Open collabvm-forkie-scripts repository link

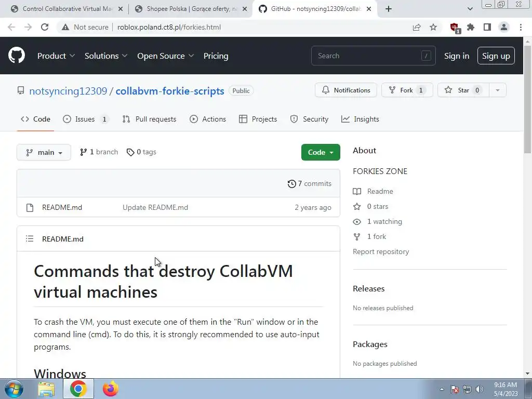click(170, 91)
